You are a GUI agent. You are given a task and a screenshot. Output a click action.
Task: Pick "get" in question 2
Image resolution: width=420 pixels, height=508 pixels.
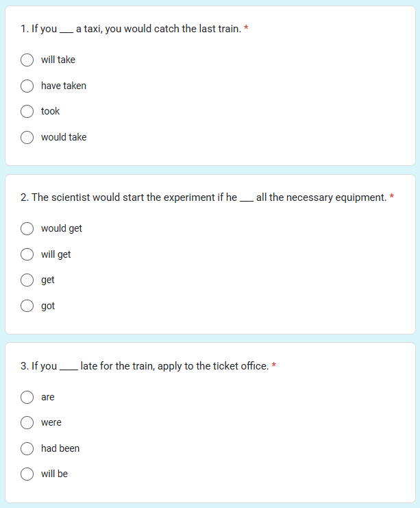coord(27,280)
